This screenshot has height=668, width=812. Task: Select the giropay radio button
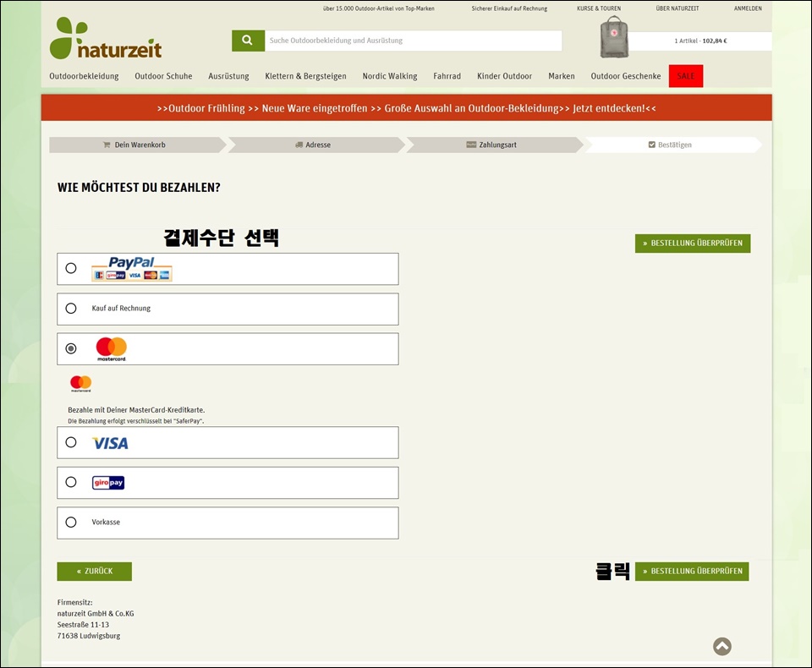click(71, 482)
